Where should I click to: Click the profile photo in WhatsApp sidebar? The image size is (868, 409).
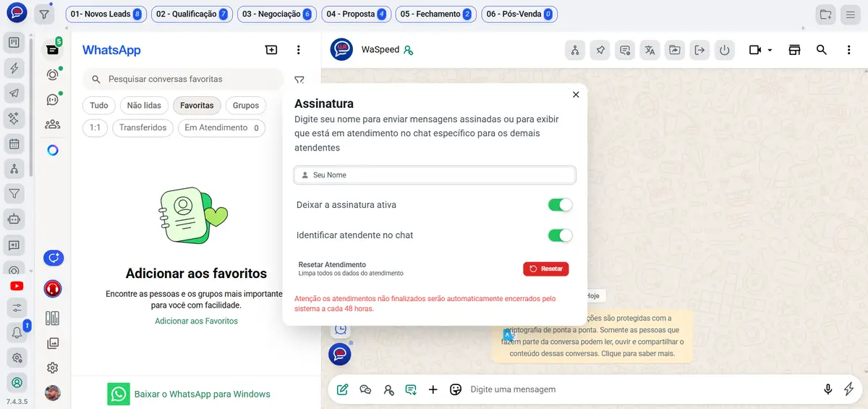52,393
